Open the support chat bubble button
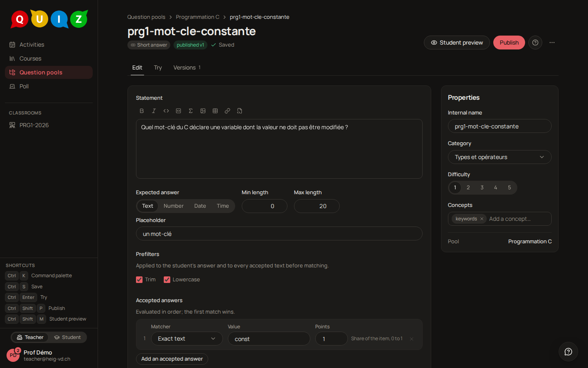 coord(568,352)
